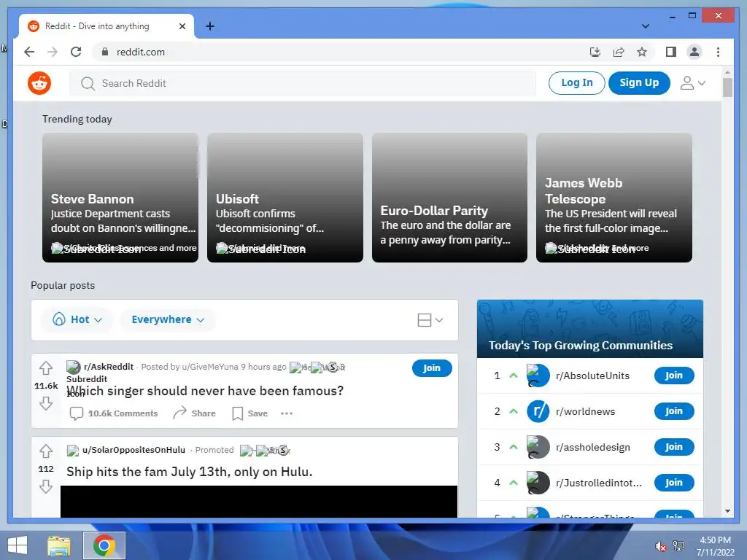The height and width of the screenshot is (560, 747).
Task: Open the Hot sort dropdown
Action: [x=77, y=319]
